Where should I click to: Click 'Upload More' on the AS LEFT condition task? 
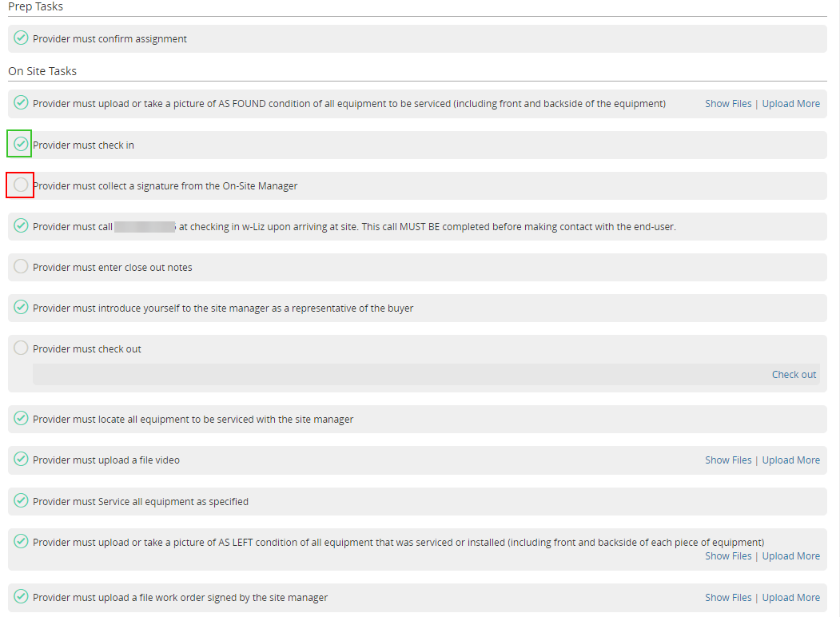791,555
